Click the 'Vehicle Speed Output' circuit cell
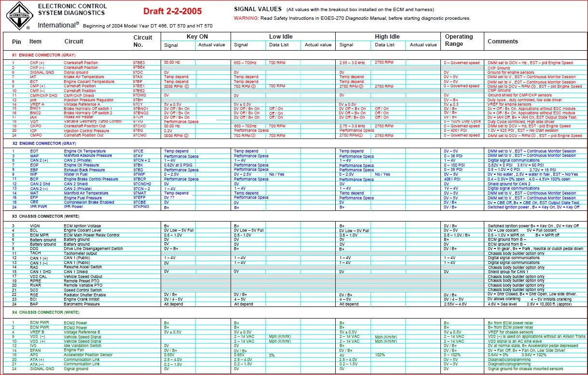 [x=83, y=277]
